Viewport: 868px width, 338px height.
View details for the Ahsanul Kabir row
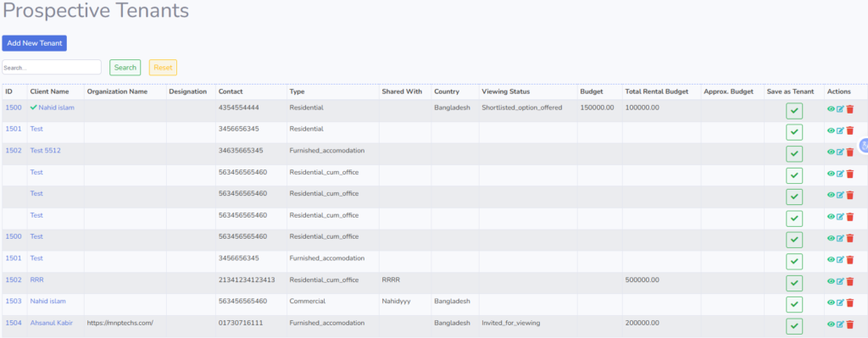coord(831,324)
